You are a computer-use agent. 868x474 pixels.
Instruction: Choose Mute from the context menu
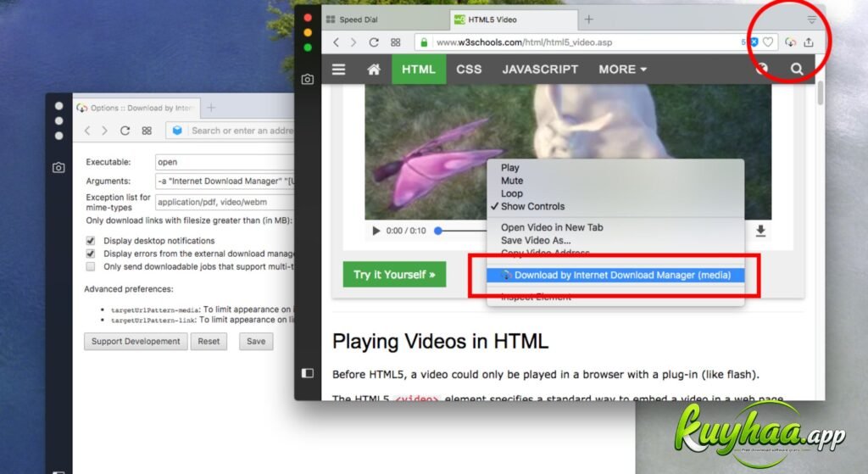(615, 181)
